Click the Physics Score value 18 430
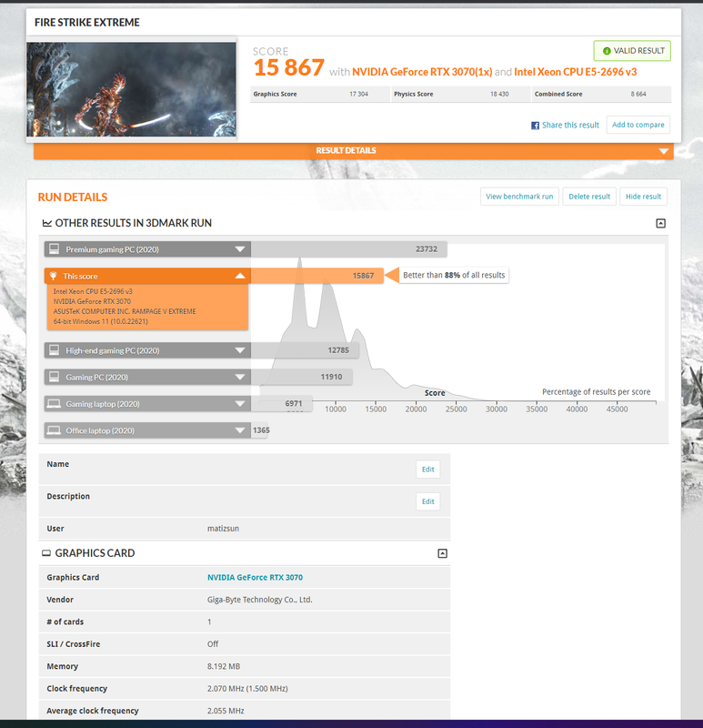703x728 pixels. [499, 95]
